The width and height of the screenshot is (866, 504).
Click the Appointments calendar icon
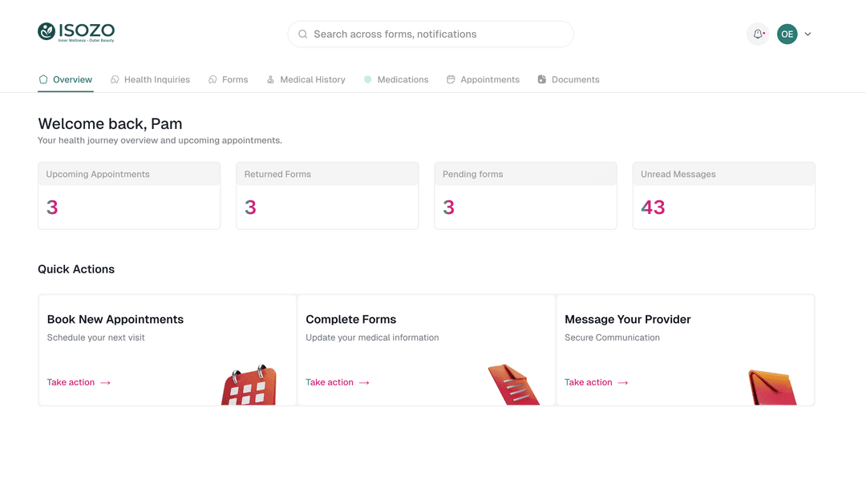click(452, 79)
